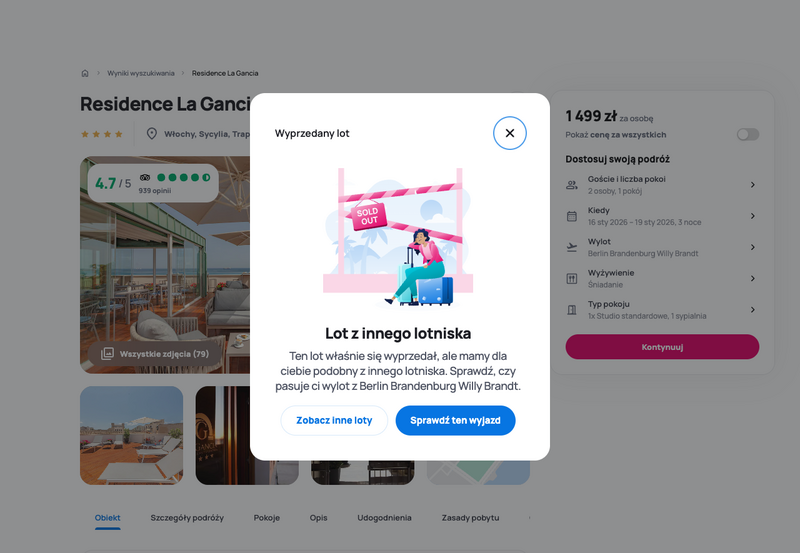Toggle Pokaż cenę za wszystkich switch
The height and width of the screenshot is (553, 800).
[747, 134]
